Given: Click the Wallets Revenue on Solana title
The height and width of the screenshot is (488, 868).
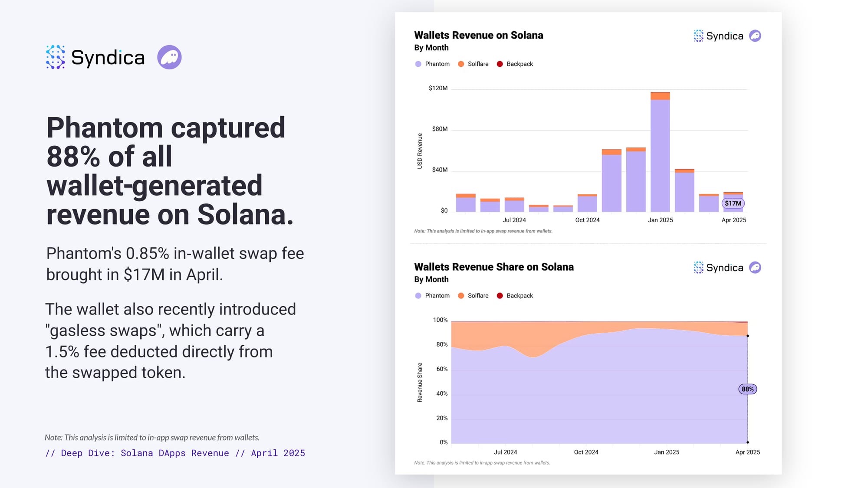Looking at the screenshot, I should [478, 35].
